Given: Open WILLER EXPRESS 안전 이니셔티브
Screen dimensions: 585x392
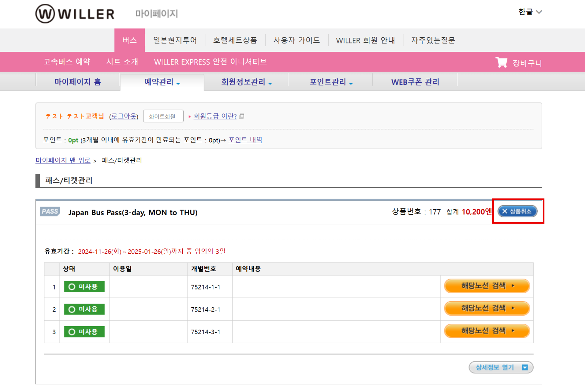Looking at the screenshot, I should [x=210, y=62].
